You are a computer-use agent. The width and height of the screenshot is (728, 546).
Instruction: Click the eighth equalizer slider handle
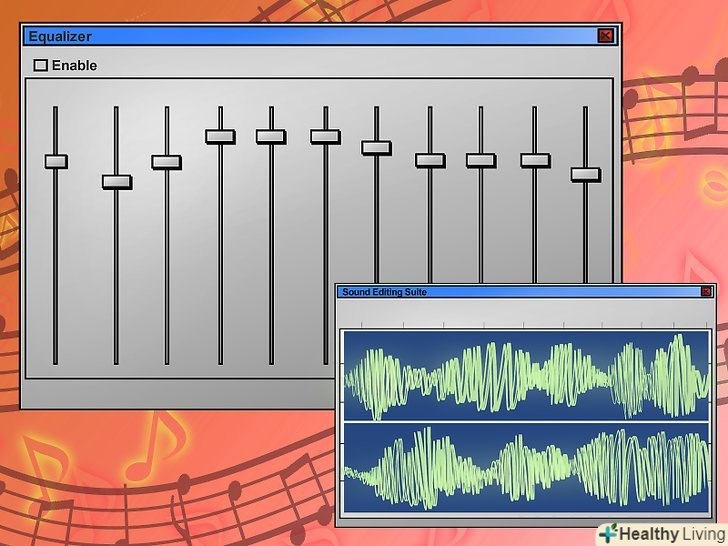(x=430, y=161)
